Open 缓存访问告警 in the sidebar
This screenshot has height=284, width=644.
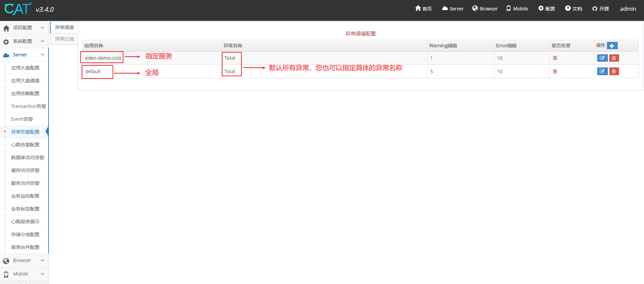(x=25, y=170)
